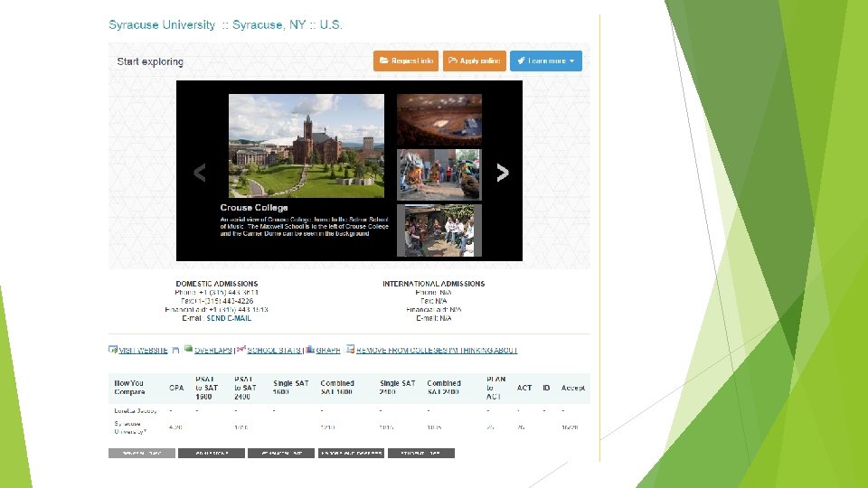Click the DOMESTIC ADMISSIONS heading
The image size is (868, 488).
click(216, 284)
